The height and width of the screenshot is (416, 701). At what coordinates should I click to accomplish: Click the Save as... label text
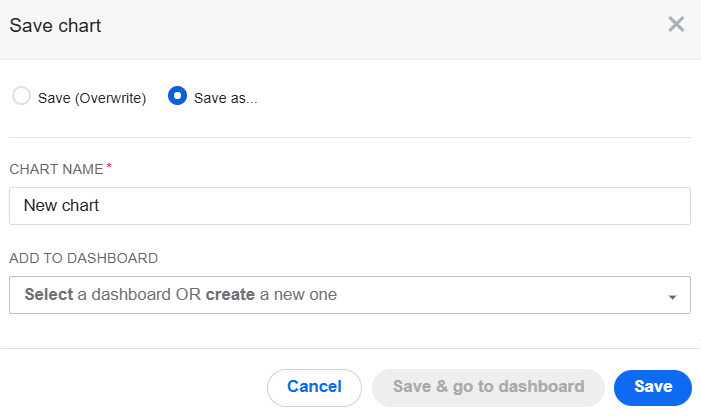pyautogui.click(x=225, y=98)
